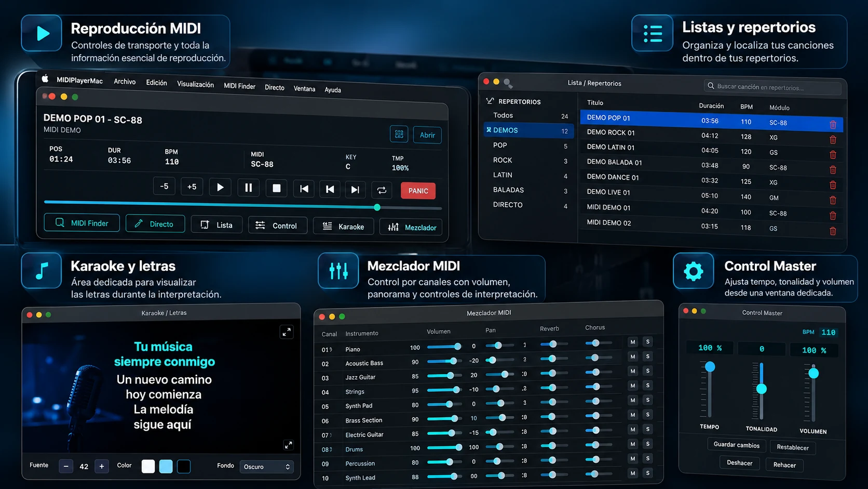Click Guardar cambios in Control Master
Image resolution: width=868 pixels, height=489 pixels.
[x=736, y=445]
